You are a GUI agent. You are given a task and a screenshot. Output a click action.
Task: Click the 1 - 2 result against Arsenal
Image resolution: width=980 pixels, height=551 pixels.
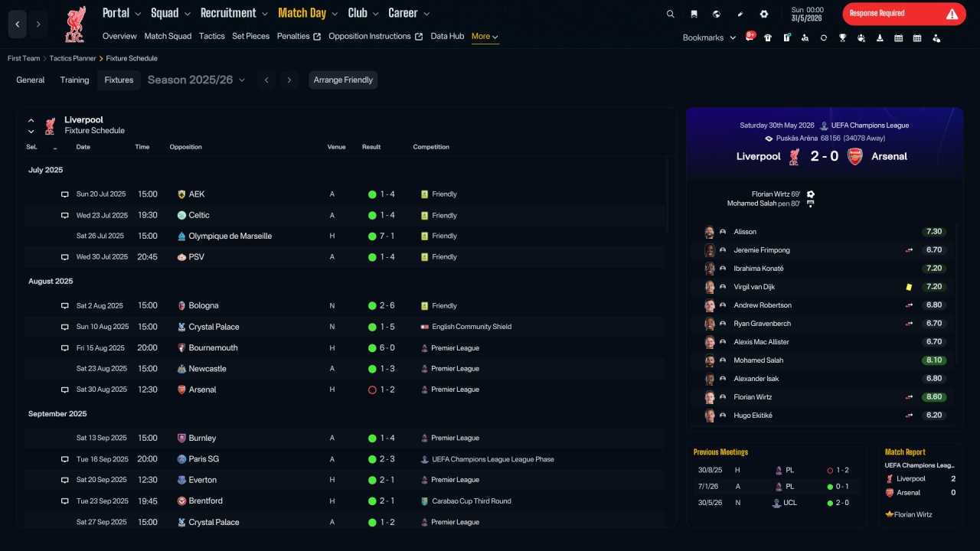[x=387, y=390]
